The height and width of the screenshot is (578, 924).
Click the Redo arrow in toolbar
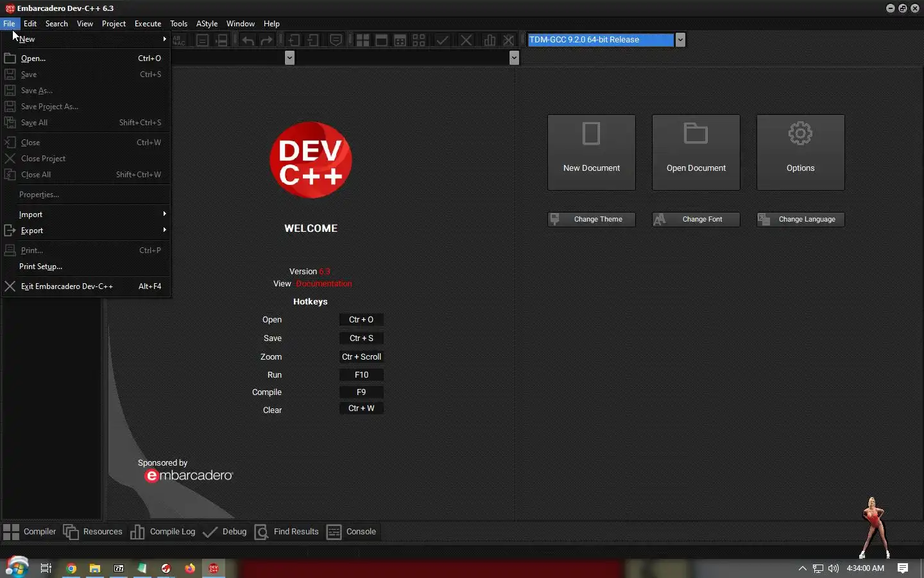coord(266,40)
